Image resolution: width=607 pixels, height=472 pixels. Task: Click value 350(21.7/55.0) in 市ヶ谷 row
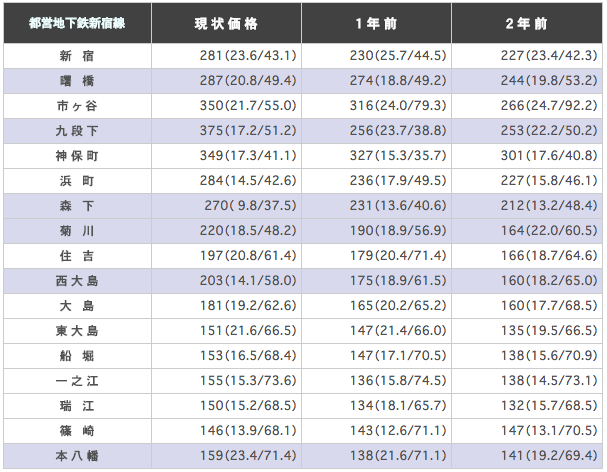[x=248, y=106]
